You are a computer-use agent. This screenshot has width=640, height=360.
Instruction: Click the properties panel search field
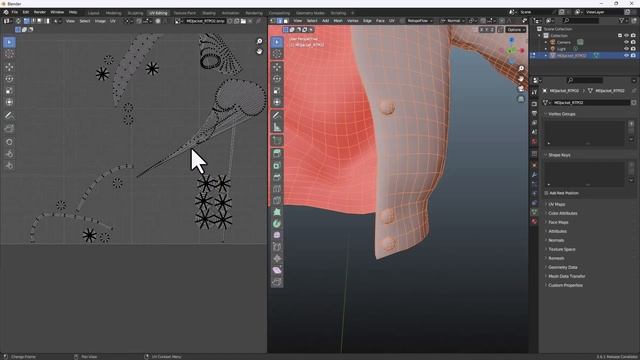click(x=584, y=80)
